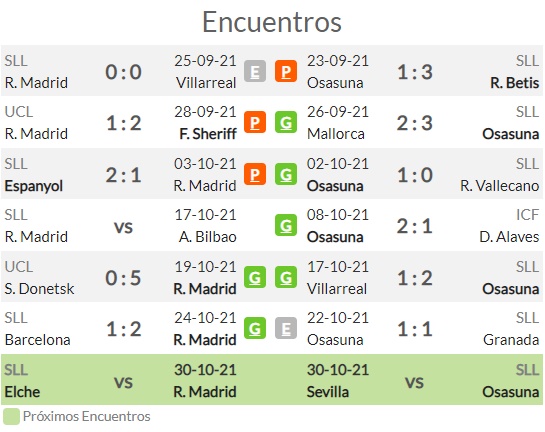
Task: Click the green G badge for Osasuna vs D. Alaves
Action: tap(286, 226)
